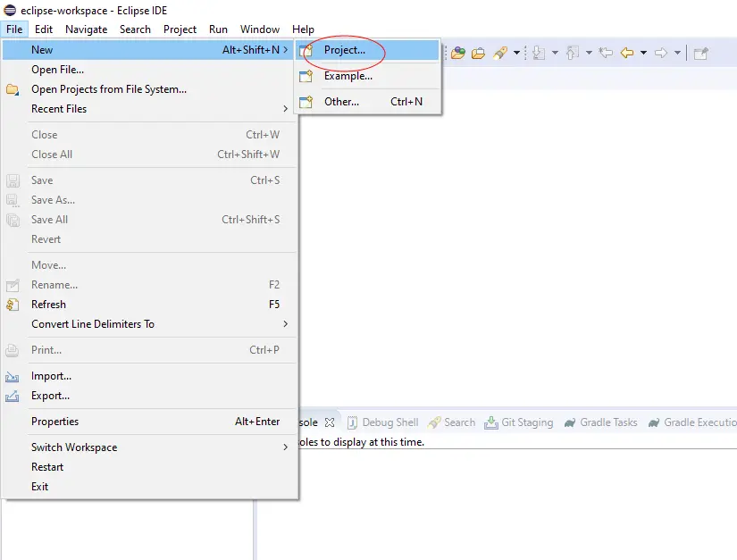Choose Open Projects from File System...

click(150, 89)
